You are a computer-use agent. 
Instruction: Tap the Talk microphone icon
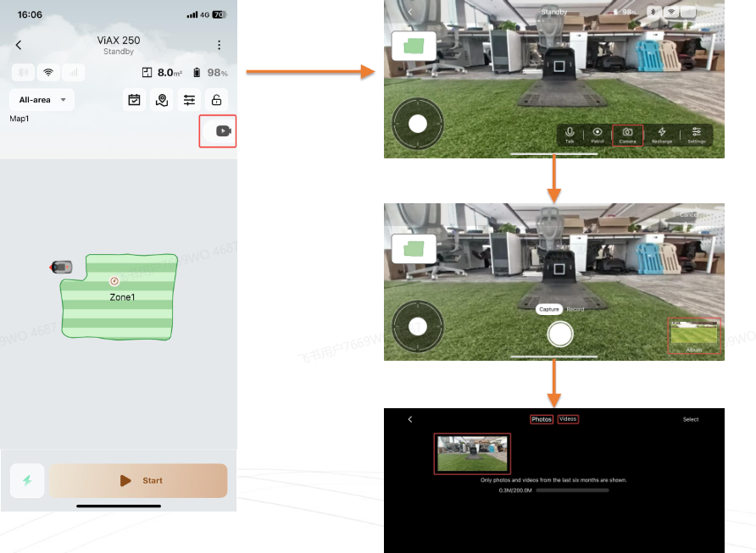(570, 135)
